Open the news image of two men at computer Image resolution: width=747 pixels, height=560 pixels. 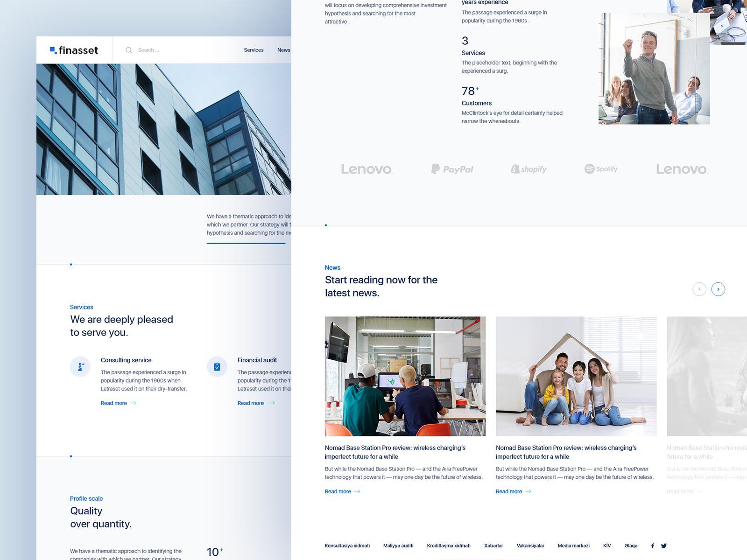tap(405, 377)
